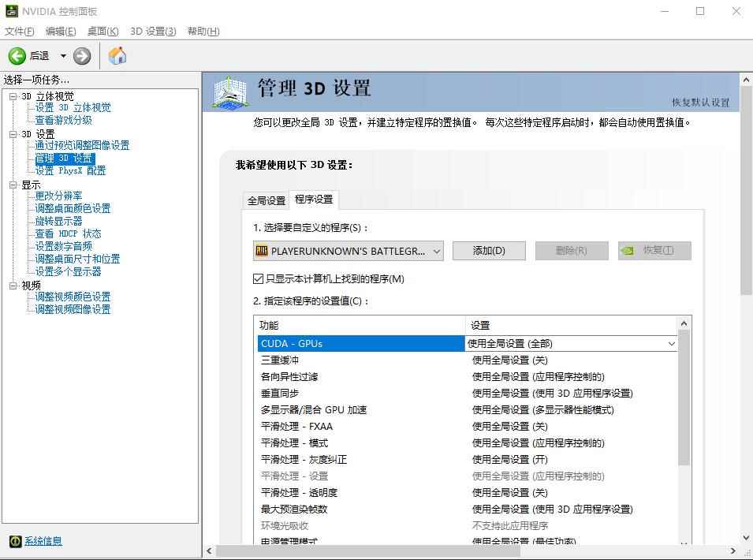Select 旋转显示器 in tree
Screen dimensions: 753x560
[x=58, y=221]
